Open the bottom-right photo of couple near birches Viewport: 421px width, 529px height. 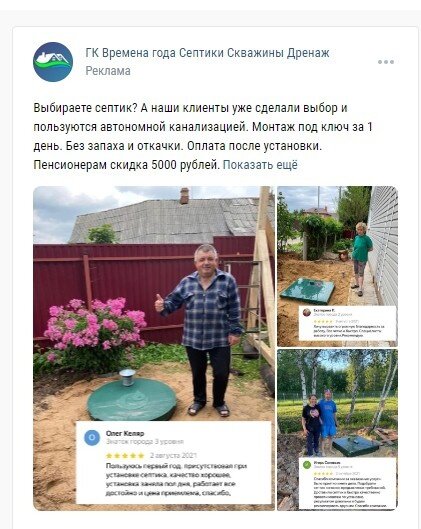[x=337, y=430]
